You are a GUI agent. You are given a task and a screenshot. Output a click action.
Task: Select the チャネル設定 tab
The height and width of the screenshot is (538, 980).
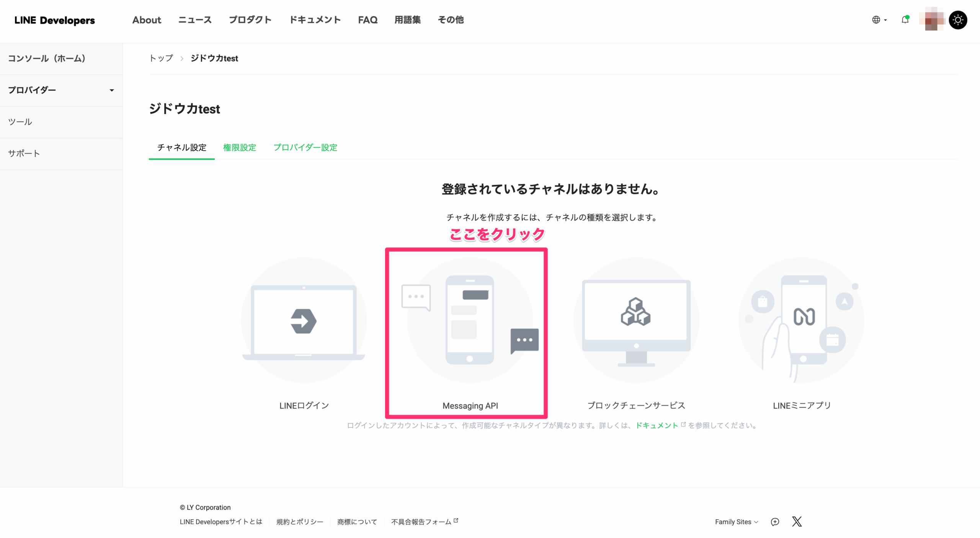click(x=182, y=148)
